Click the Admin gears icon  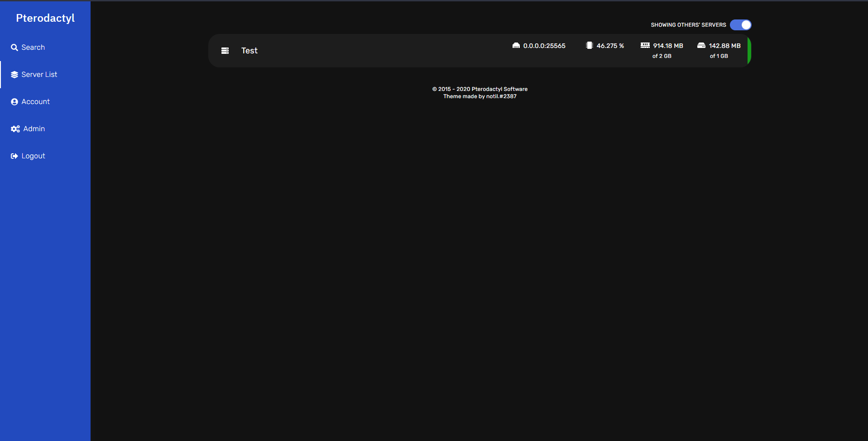point(15,129)
